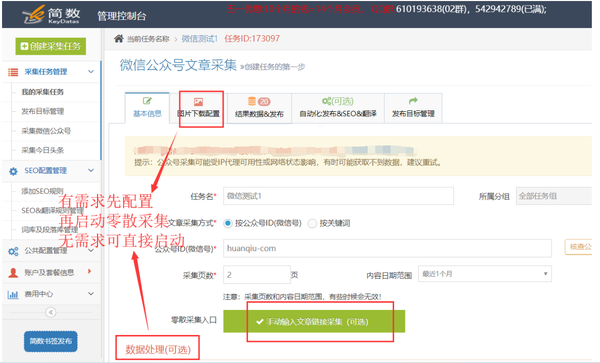The height and width of the screenshot is (363, 600).
Task: Click into the 任务名 input field
Action: coord(338,196)
